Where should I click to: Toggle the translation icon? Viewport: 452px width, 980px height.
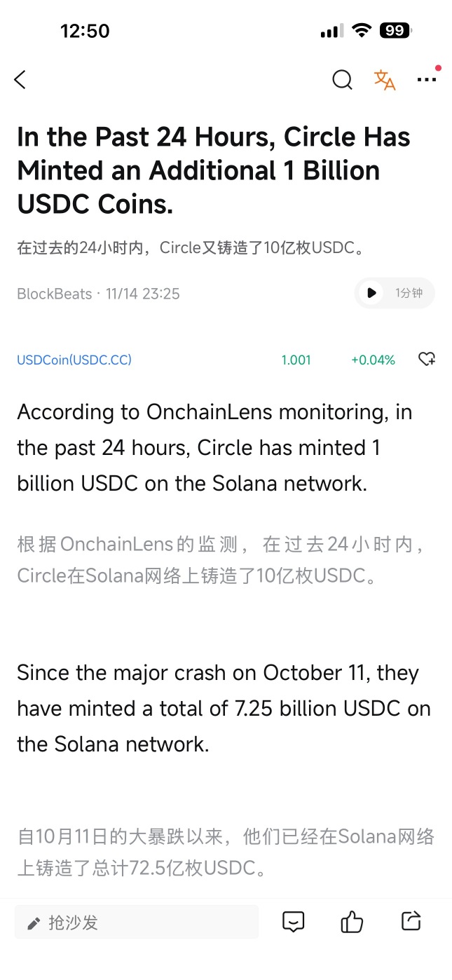click(x=384, y=80)
